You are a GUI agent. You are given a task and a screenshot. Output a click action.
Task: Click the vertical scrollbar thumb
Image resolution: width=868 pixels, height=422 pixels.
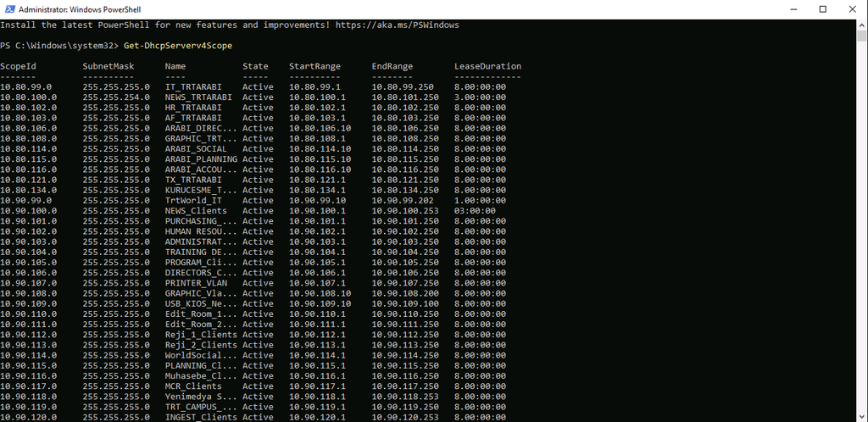pos(862,36)
